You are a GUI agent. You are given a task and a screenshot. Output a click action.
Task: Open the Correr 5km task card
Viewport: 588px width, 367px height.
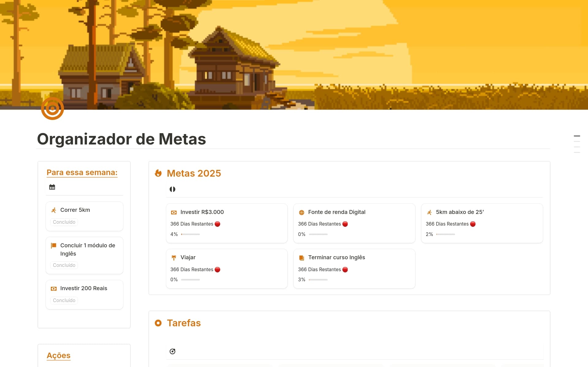[85, 216]
